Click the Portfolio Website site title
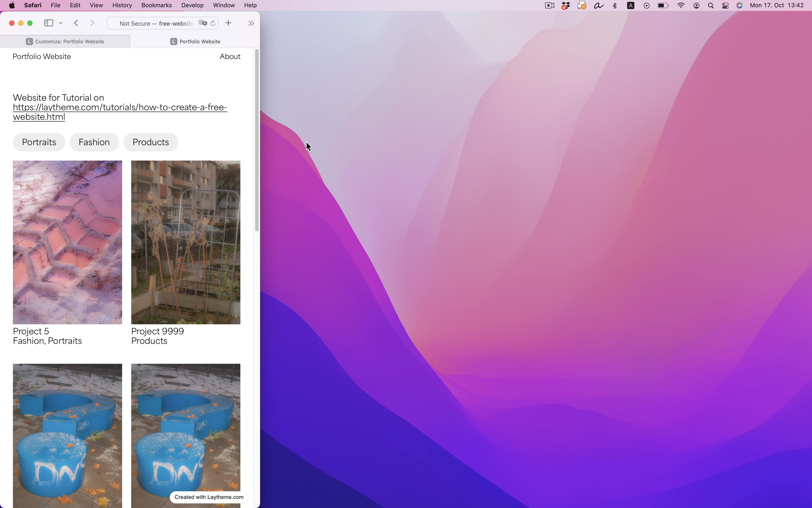The image size is (812, 508). coord(42,56)
